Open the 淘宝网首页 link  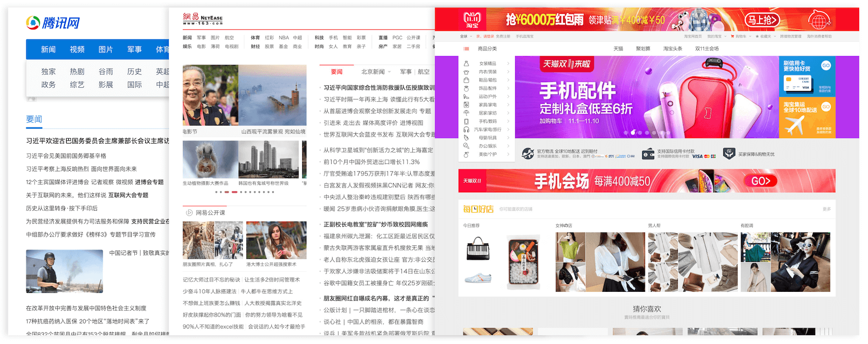[693, 37]
